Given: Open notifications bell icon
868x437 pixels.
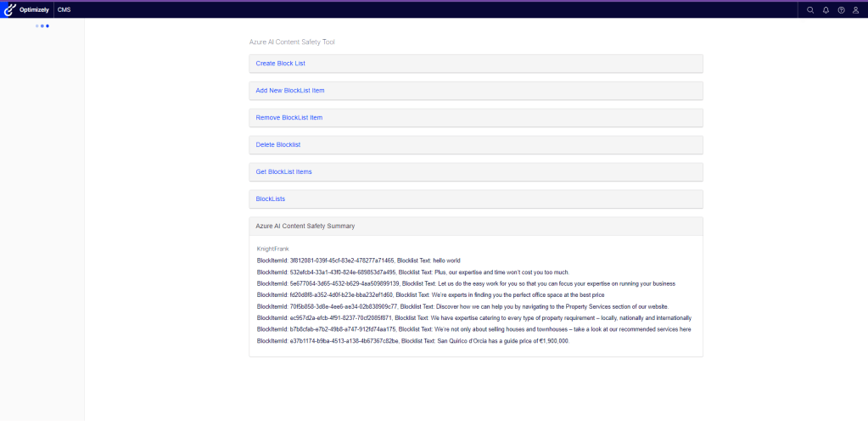Looking at the screenshot, I should click(x=826, y=9).
